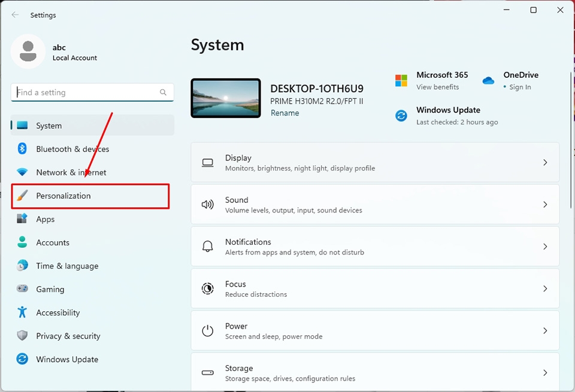Click the Find a setting search box

[x=92, y=92]
